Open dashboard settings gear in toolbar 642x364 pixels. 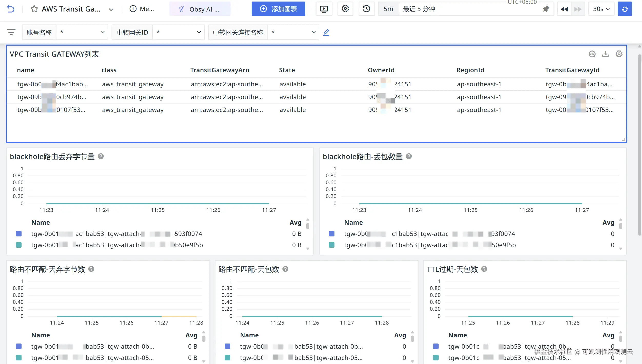coord(345,9)
